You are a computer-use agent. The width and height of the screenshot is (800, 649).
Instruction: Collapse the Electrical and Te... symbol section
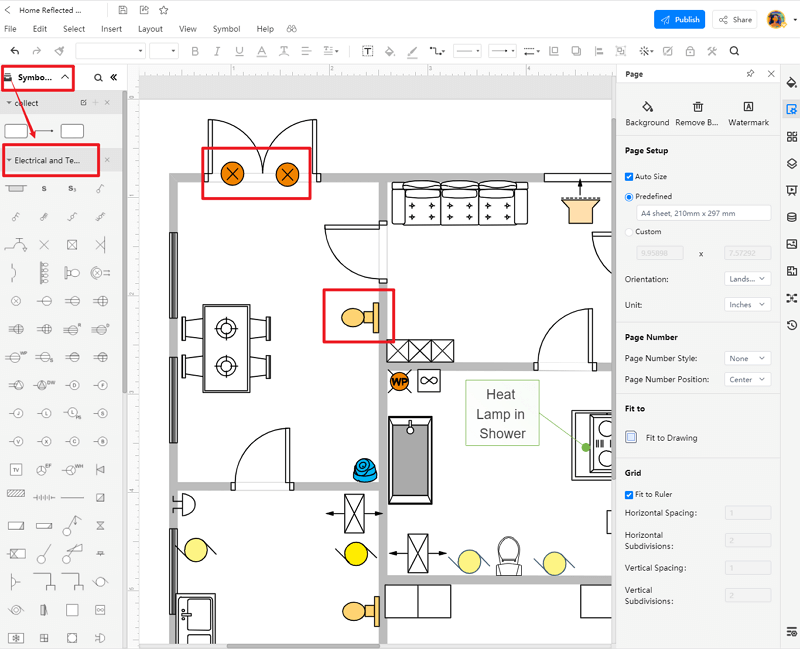point(10,160)
